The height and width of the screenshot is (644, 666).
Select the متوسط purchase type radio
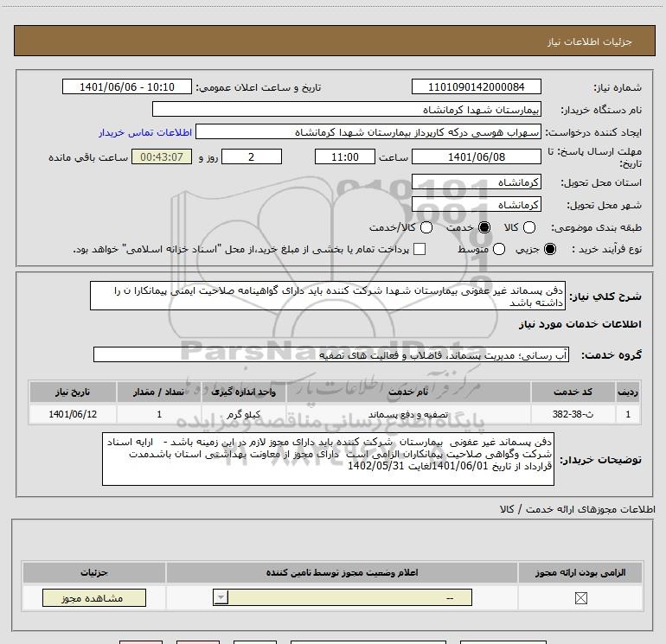pos(499,249)
